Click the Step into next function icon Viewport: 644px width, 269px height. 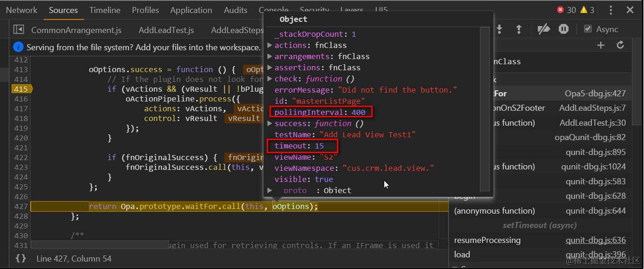point(499,29)
